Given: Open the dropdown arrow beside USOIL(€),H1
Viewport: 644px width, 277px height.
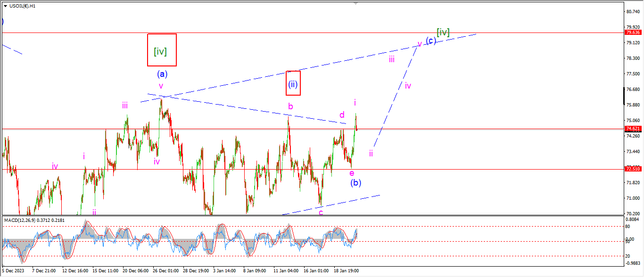Looking at the screenshot, I should click(5, 6).
